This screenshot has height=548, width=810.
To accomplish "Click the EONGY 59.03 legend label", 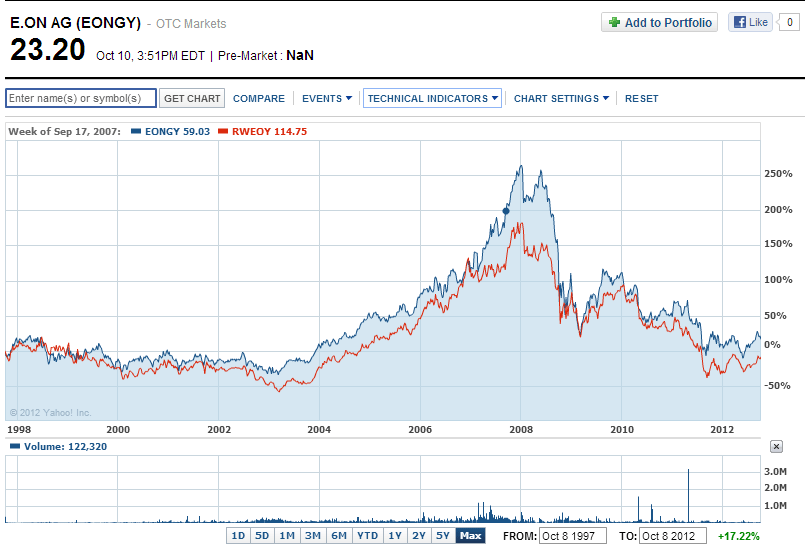I will [177, 131].
